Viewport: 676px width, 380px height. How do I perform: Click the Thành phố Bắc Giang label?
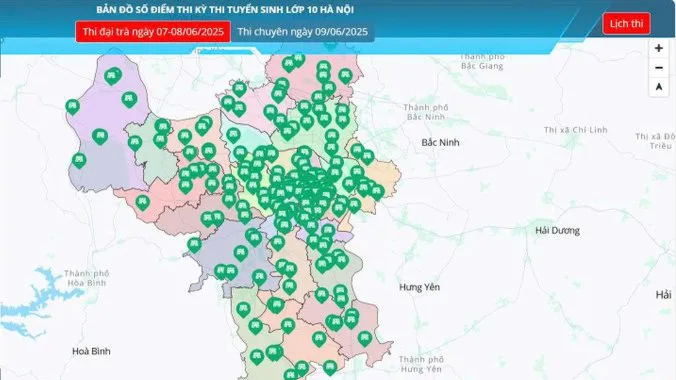coord(482,61)
